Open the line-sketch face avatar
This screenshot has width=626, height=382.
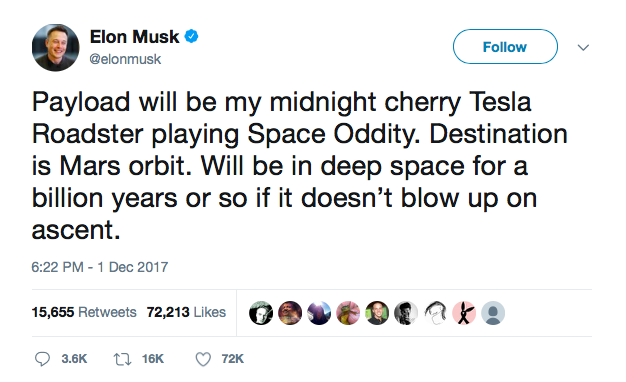(x=435, y=313)
